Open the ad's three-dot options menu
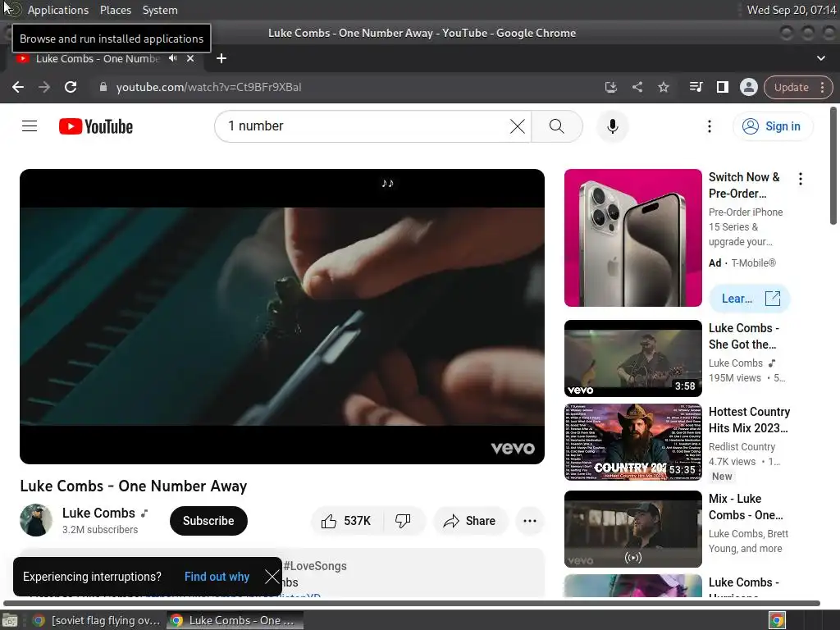840x630 pixels. click(801, 179)
